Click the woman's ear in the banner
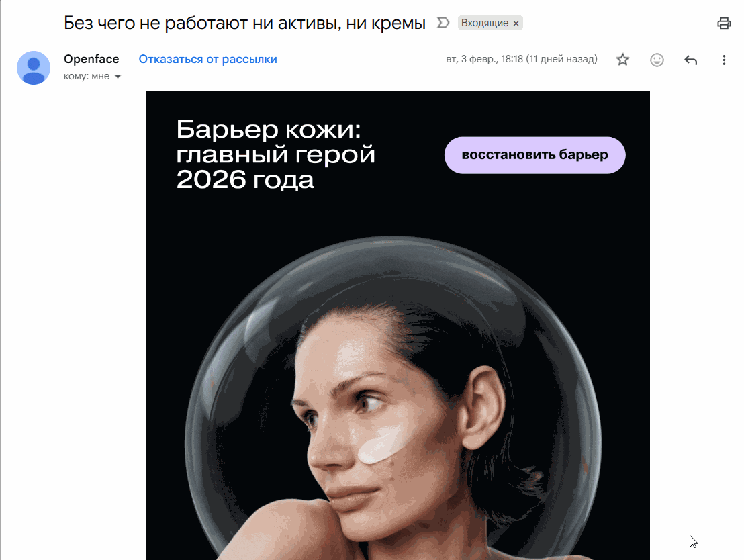Screen dimensions: 744x560 pyautogui.click(x=481, y=408)
